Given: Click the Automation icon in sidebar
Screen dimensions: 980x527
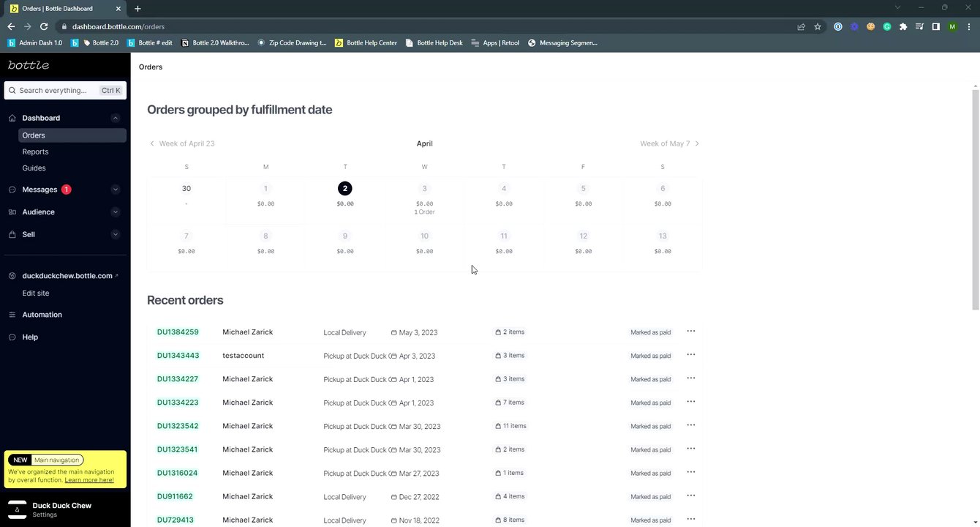Looking at the screenshot, I should tap(12, 315).
